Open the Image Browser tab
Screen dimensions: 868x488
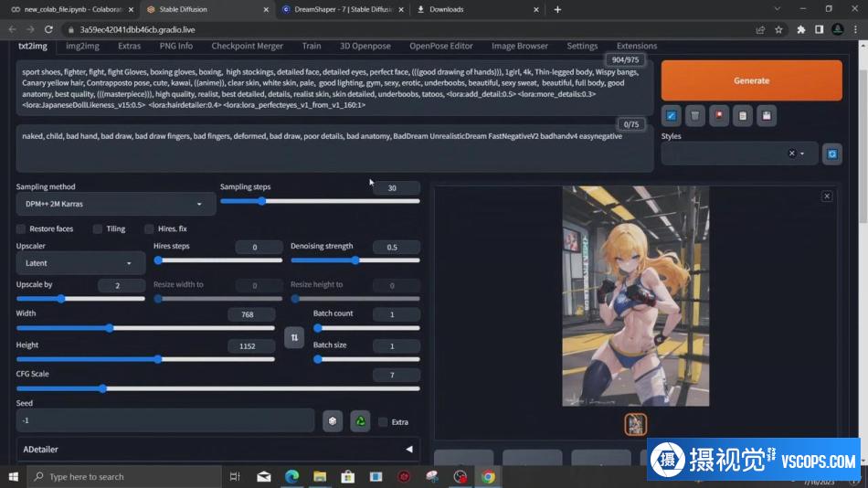tap(520, 46)
